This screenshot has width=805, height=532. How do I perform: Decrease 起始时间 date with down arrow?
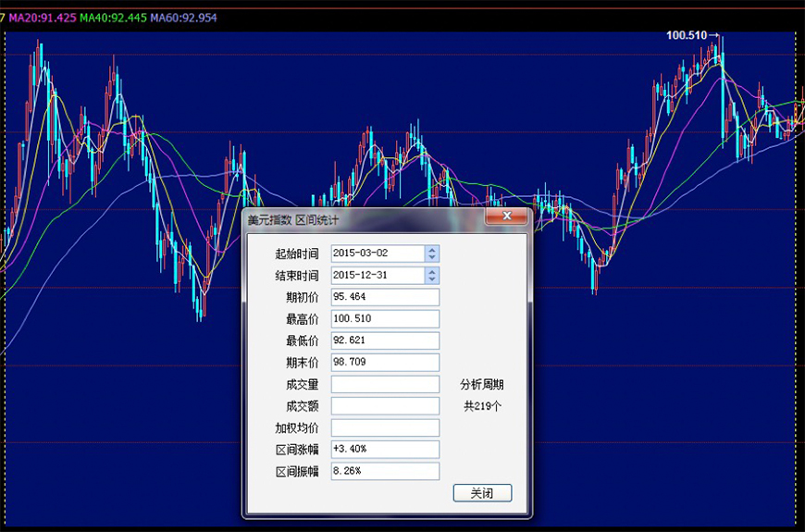point(432,257)
